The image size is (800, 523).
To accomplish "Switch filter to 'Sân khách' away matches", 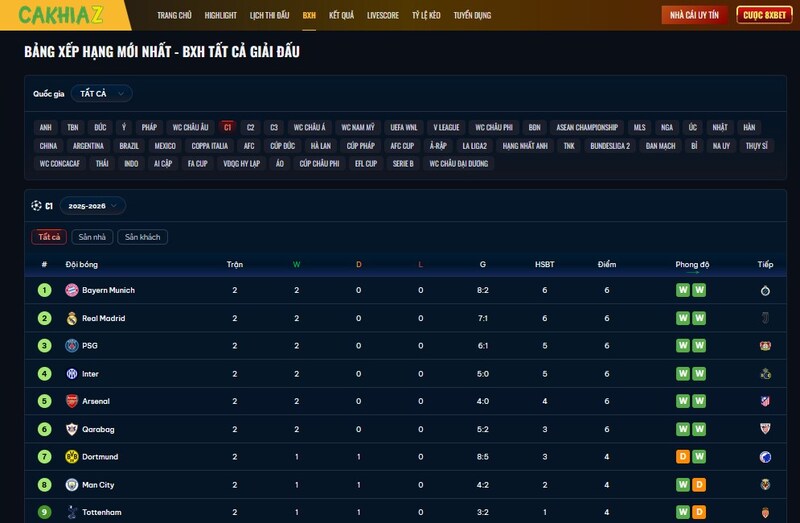I will pos(142,237).
